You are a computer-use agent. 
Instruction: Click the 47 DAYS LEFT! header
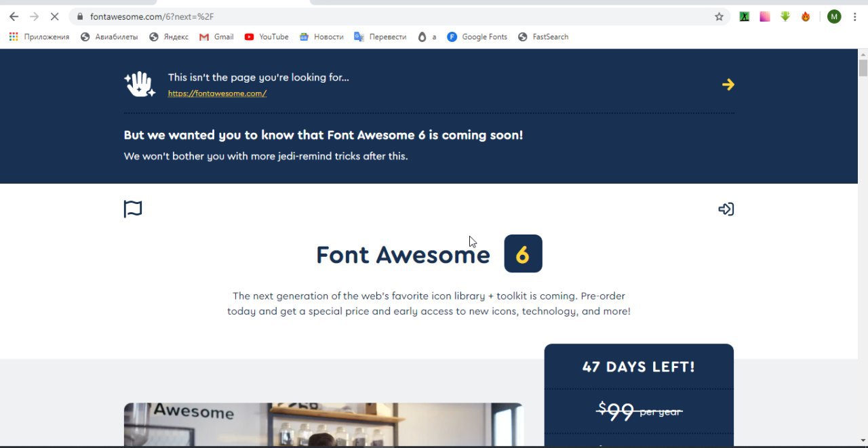coord(639,367)
